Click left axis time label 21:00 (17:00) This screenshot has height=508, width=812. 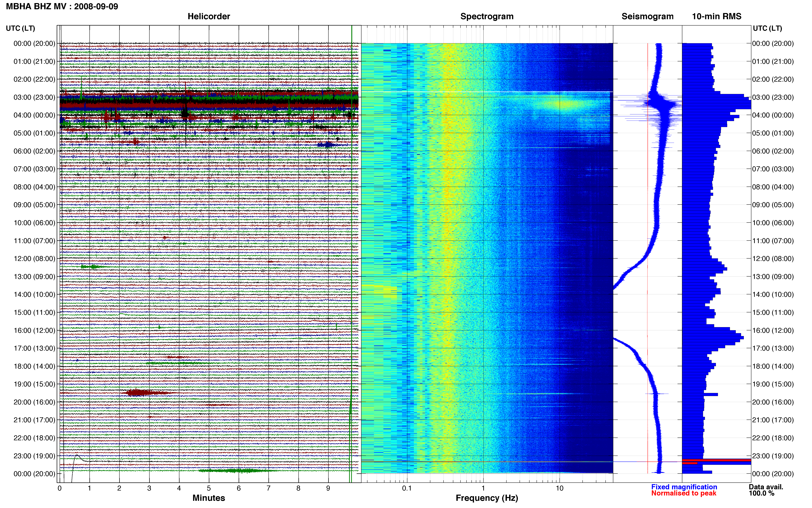click(x=35, y=420)
